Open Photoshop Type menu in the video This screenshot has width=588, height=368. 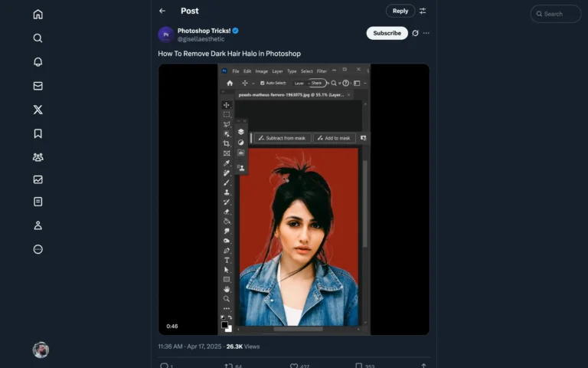coord(292,71)
